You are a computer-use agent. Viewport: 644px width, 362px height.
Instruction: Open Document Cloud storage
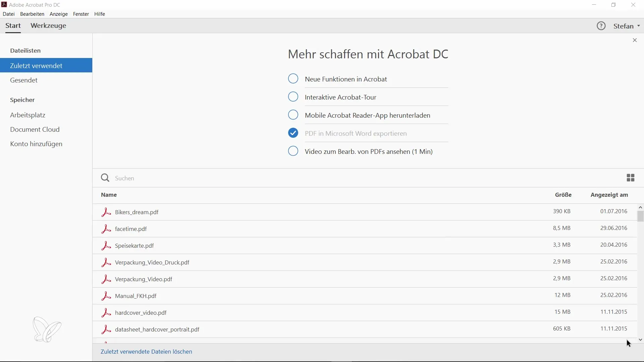(x=35, y=129)
